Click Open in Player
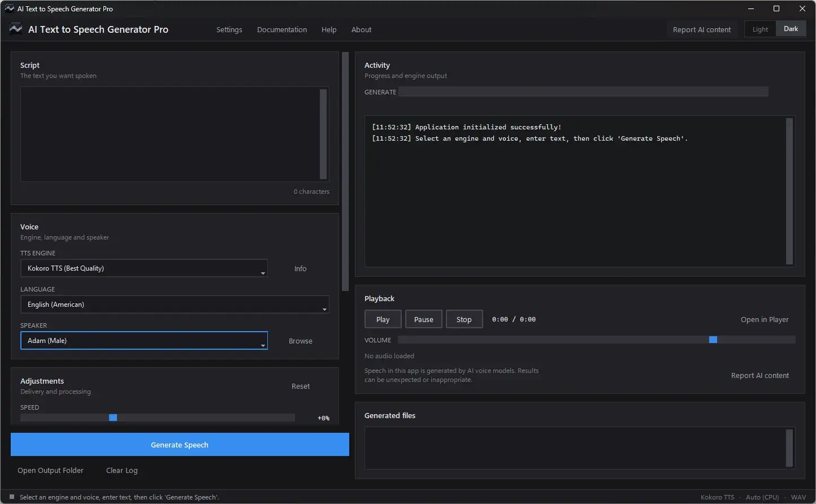This screenshot has height=504, width=816. pyautogui.click(x=765, y=319)
